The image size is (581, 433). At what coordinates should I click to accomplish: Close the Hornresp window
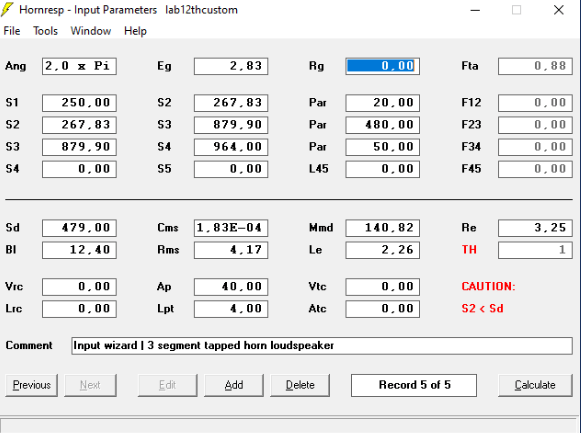[559, 10]
